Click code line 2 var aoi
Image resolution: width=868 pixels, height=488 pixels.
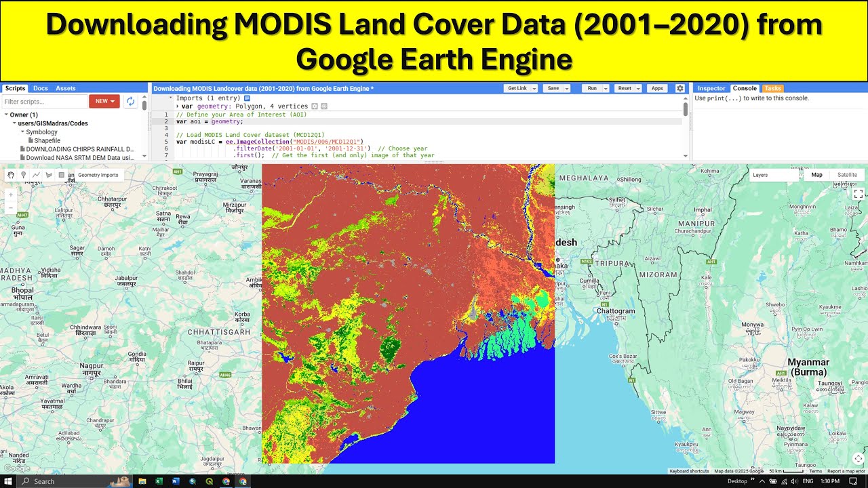click(210, 121)
